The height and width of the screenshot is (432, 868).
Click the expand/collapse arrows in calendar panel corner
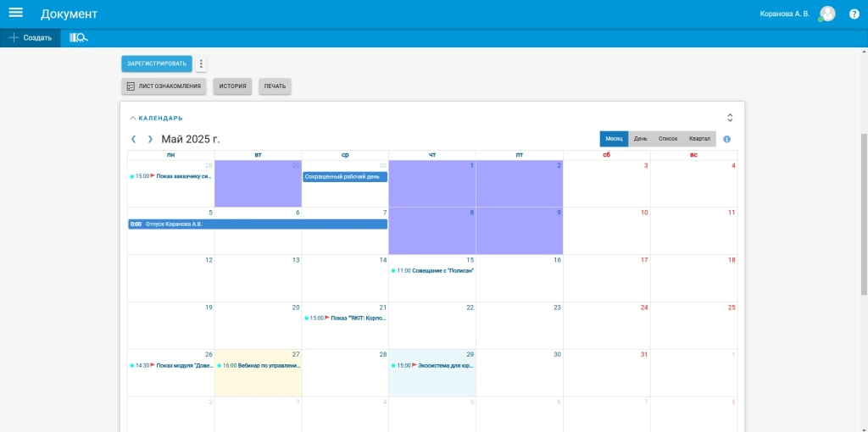pos(730,118)
